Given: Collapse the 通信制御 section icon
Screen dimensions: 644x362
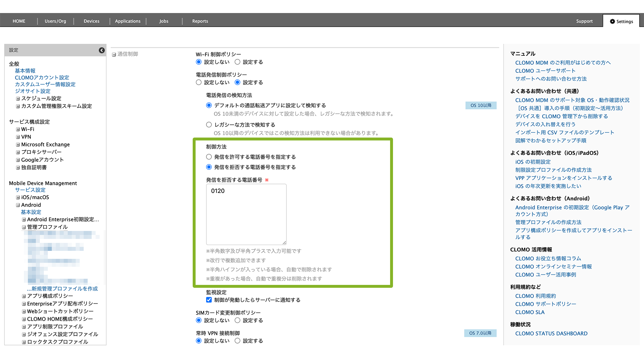Looking at the screenshot, I should [114, 54].
